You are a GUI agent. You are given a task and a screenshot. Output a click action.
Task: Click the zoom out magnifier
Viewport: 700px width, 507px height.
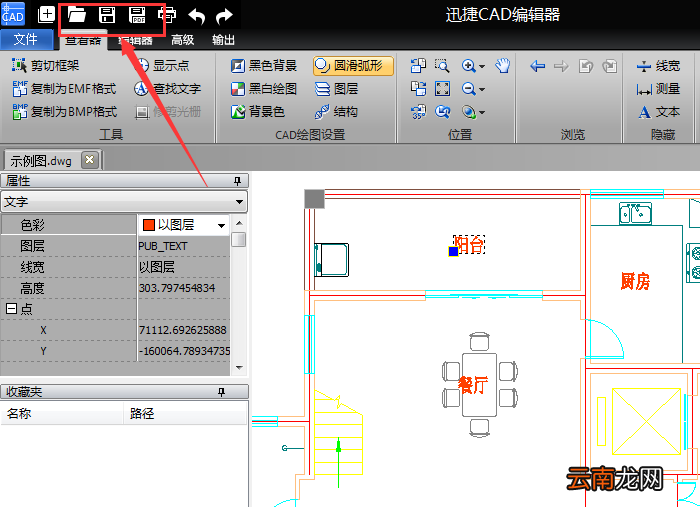[x=468, y=89]
